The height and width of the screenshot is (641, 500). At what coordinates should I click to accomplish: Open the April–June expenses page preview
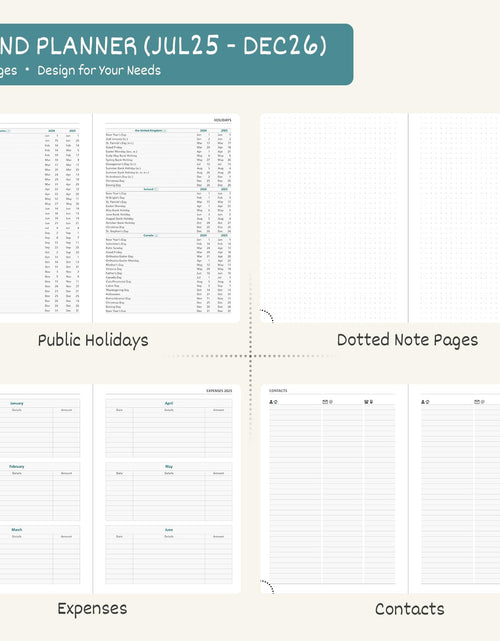[167, 489]
